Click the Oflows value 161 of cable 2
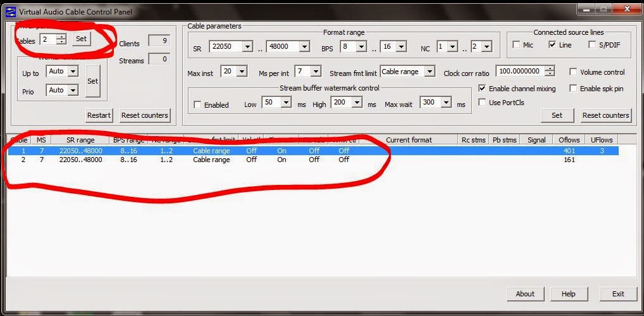 tap(569, 160)
